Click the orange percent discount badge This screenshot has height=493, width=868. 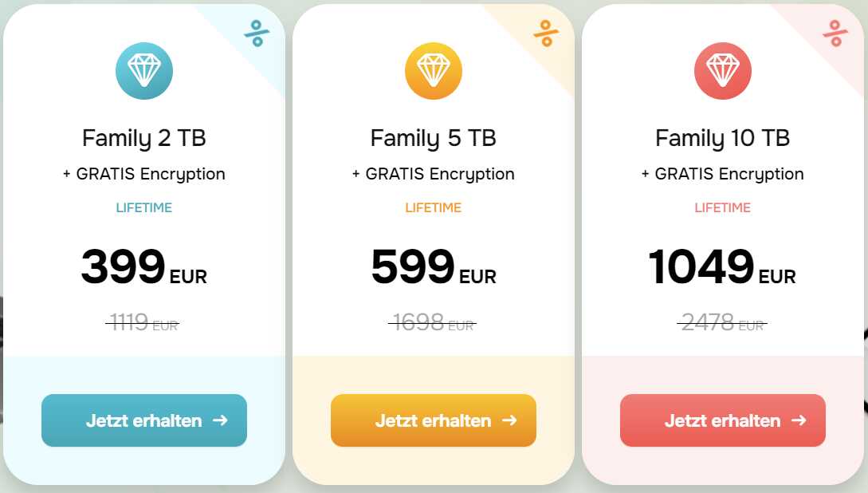(546, 34)
